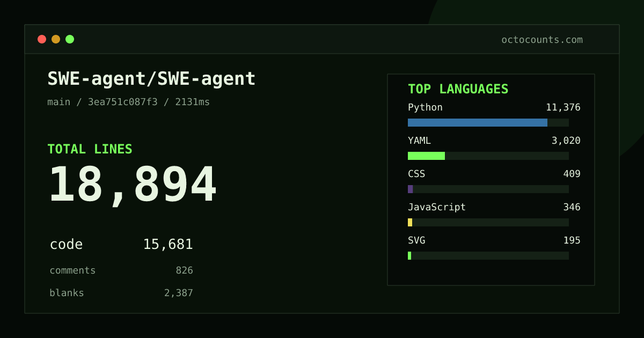This screenshot has width=644, height=338.
Task: Click the TOP LANGUAGES heading
Action: tap(458, 89)
